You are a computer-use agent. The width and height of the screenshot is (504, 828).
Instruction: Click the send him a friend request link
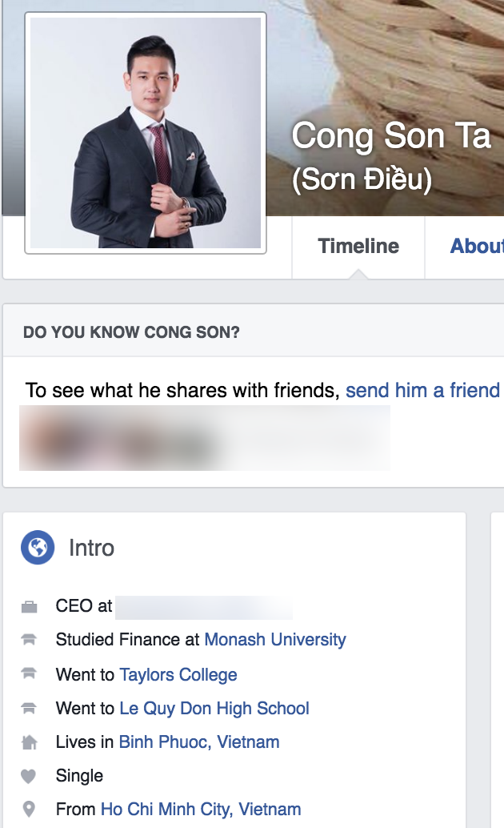(422, 391)
